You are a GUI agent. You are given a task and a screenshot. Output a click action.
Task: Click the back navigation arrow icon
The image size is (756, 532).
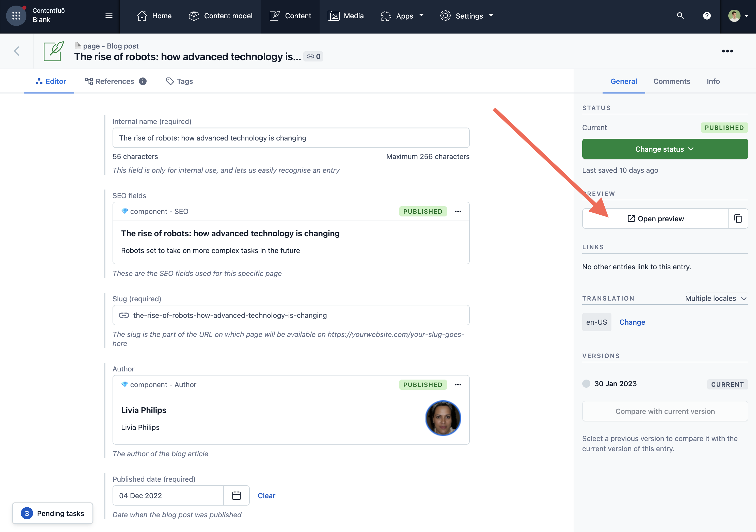click(17, 51)
